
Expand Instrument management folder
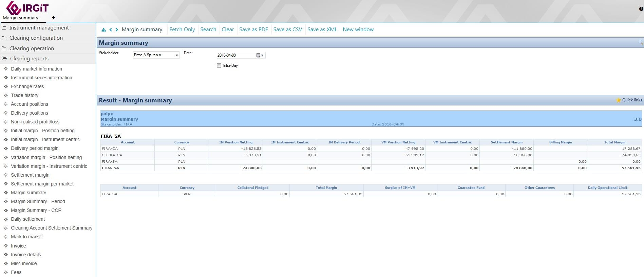pyautogui.click(x=39, y=28)
